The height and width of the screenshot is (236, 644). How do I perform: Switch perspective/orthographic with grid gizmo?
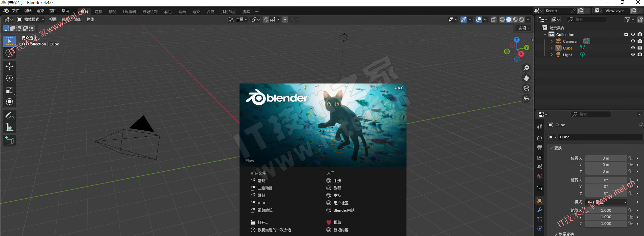(526, 98)
